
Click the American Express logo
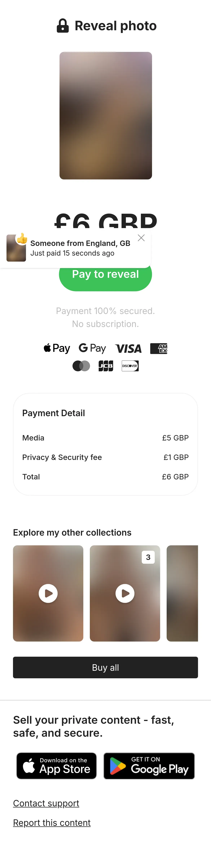pyautogui.click(x=159, y=348)
